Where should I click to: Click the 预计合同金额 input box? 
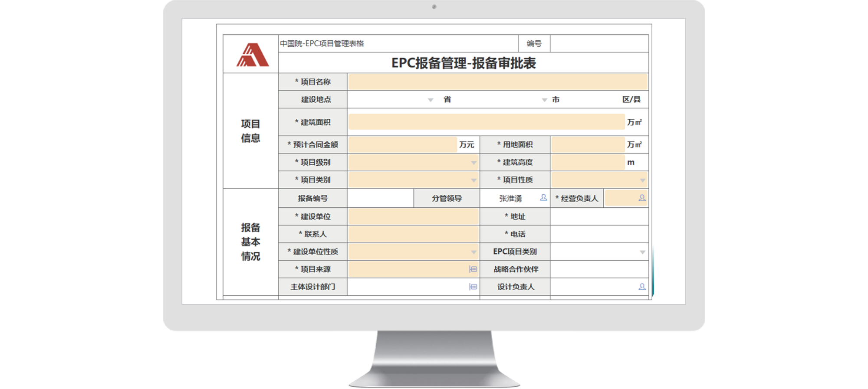pos(402,144)
